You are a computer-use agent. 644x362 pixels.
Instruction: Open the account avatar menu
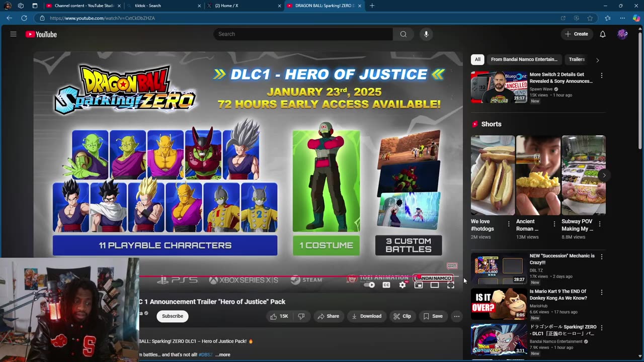(622, 34)
